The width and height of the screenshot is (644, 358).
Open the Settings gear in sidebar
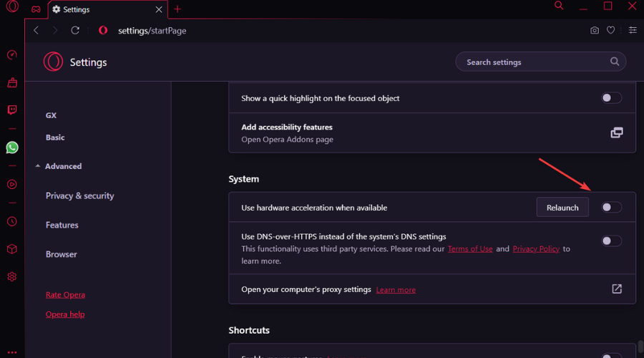(12, 276)
